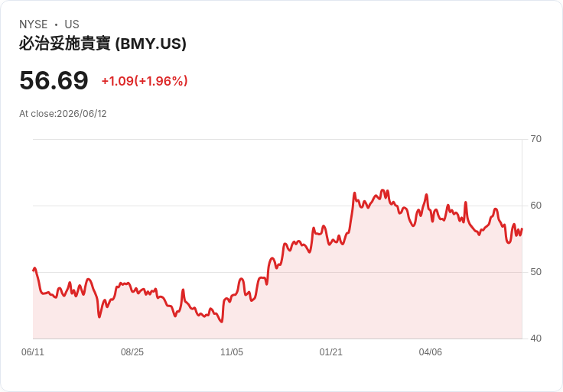This screenshot has width=563, height=392.
Task: Click the starting point of the price line
Action: click(x=34, y=270)
